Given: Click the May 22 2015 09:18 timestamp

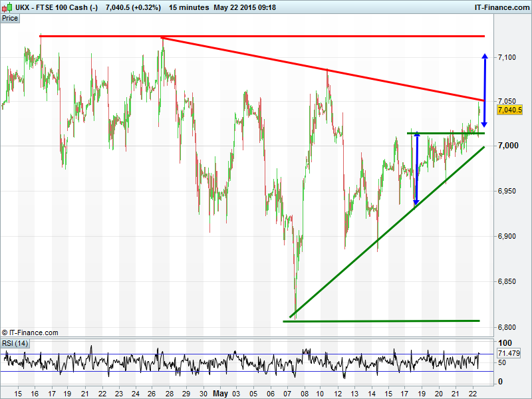Looking at the screenshot, I should [245, 7].
